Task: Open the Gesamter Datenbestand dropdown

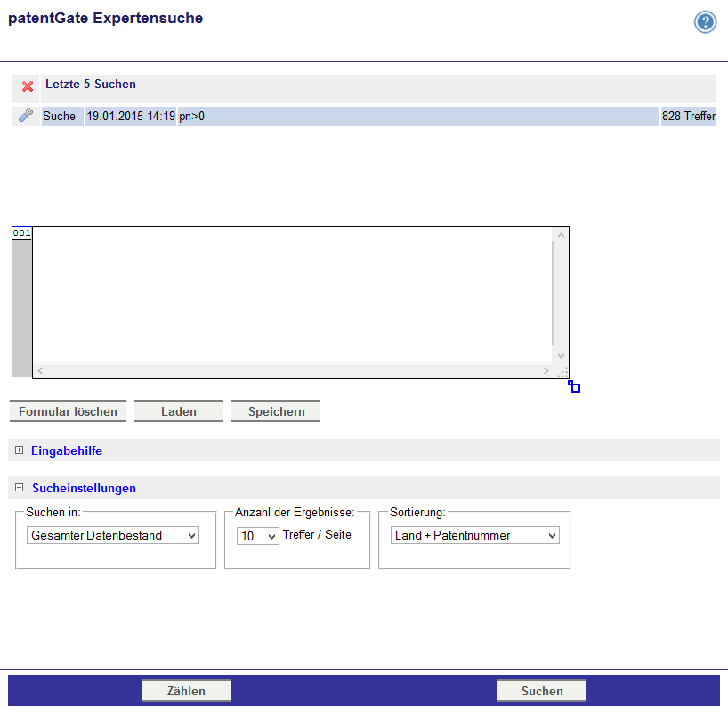Action: point(113,535)
